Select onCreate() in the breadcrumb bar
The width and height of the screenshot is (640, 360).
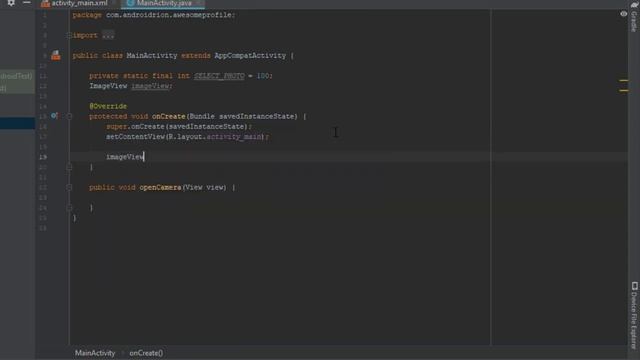pyautogui.click(x=146, y=353)
